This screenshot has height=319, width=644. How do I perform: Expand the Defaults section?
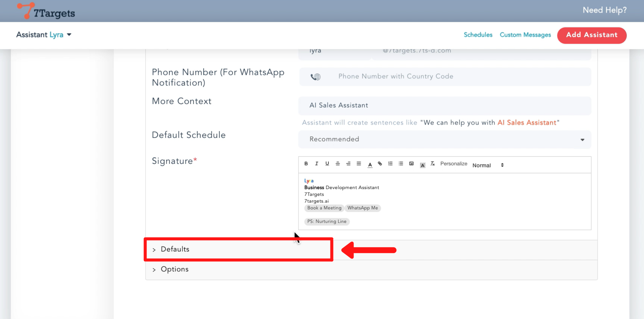[175, 249]
